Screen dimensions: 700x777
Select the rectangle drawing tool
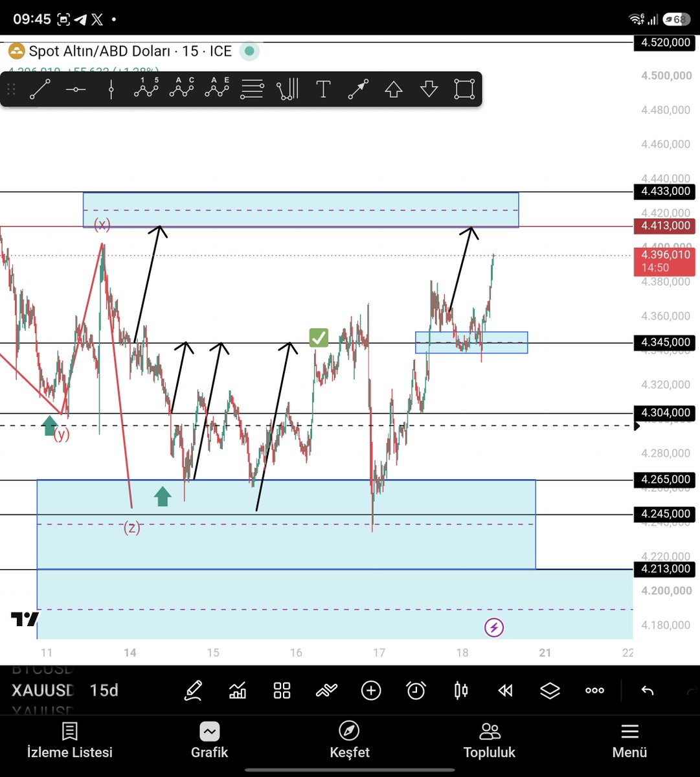coord(464,89)
